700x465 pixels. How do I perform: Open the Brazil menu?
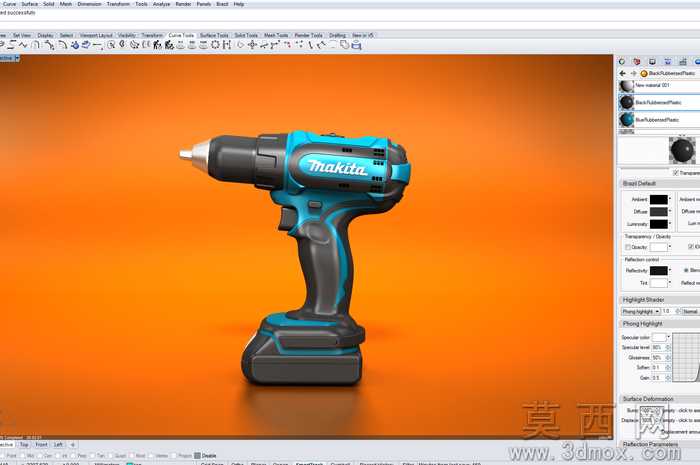tap(222, 4)
